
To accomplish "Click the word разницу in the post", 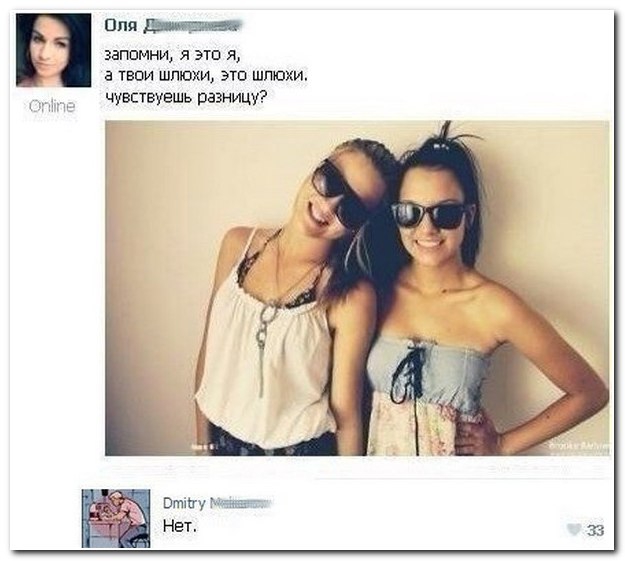I will point(228,97).
